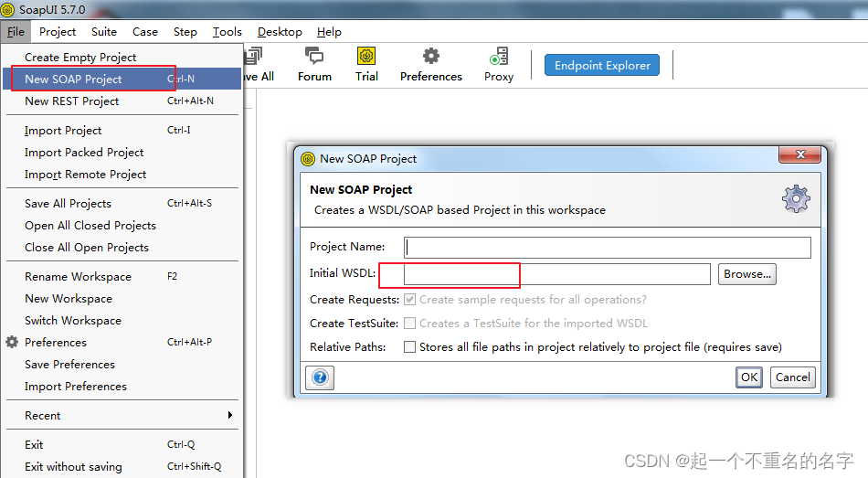Select Close All Open Projects
Viewport: 868px width, 478px height.
click(122, 247)
